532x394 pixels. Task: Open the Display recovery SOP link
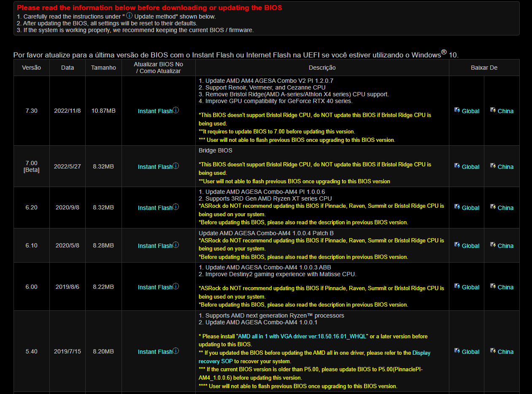click(315, 357)
